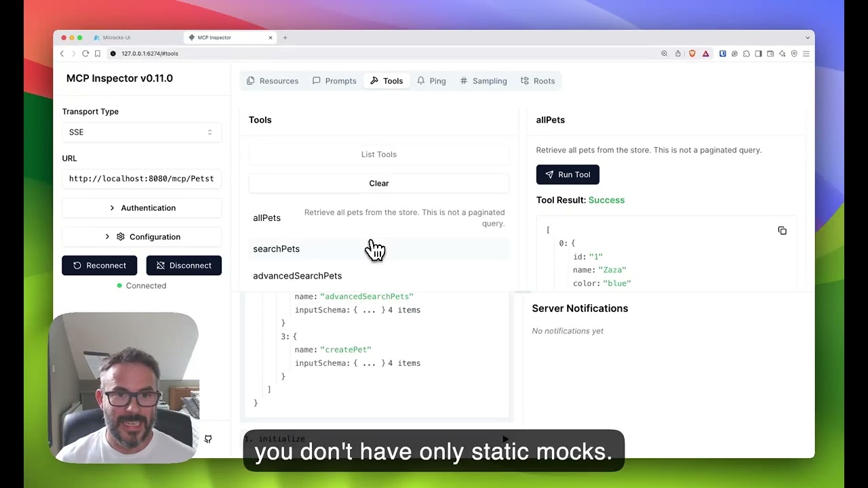
Task: Close the MCP Inspector browser tab
Action: coord(271,37)
